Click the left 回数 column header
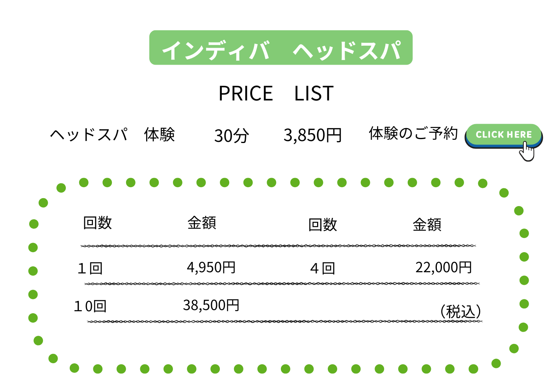The image size is (557, 392). tap(97, 223)
